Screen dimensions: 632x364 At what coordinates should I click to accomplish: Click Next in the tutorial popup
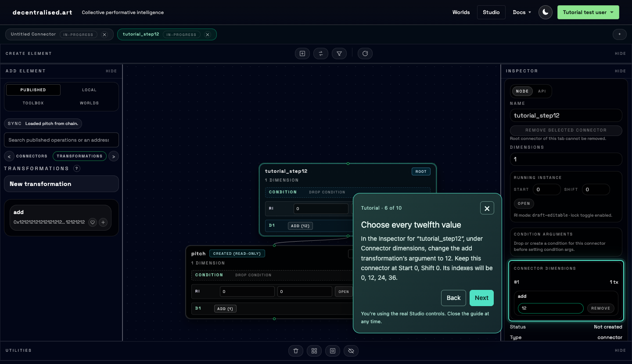481,298
